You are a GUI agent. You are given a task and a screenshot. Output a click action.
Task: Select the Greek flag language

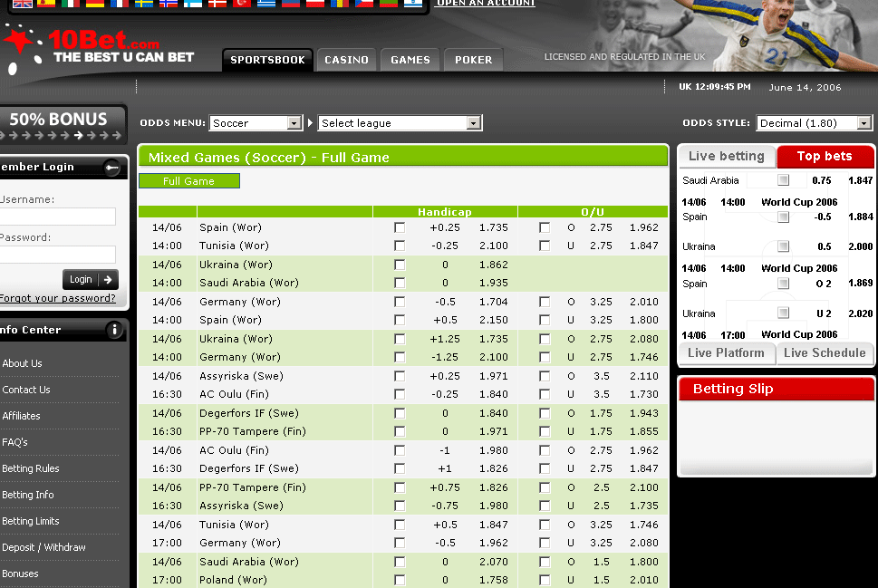[x=266, y=3]
